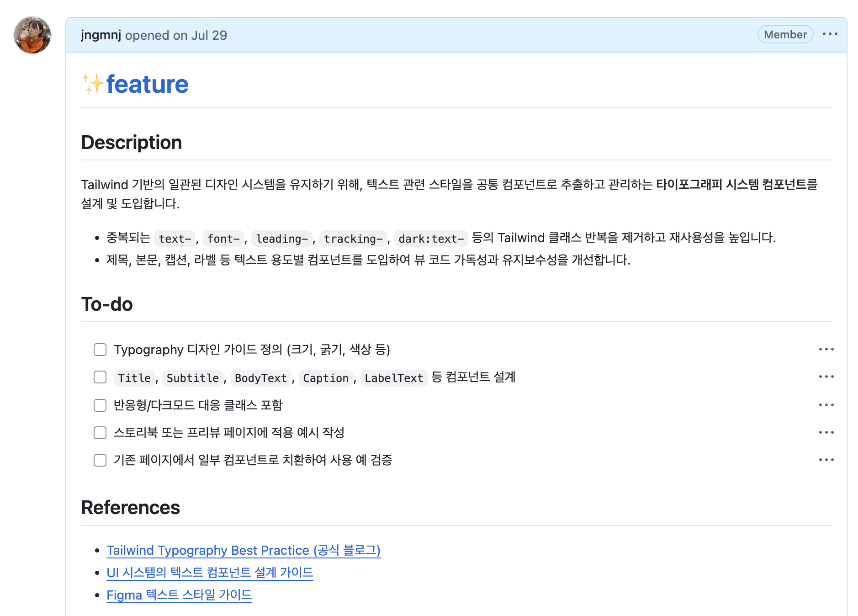Click the blue feature heading
Image resolution: width=858 pixels, height=616 pixels.
pyautogui.click(x=147, y=85)
